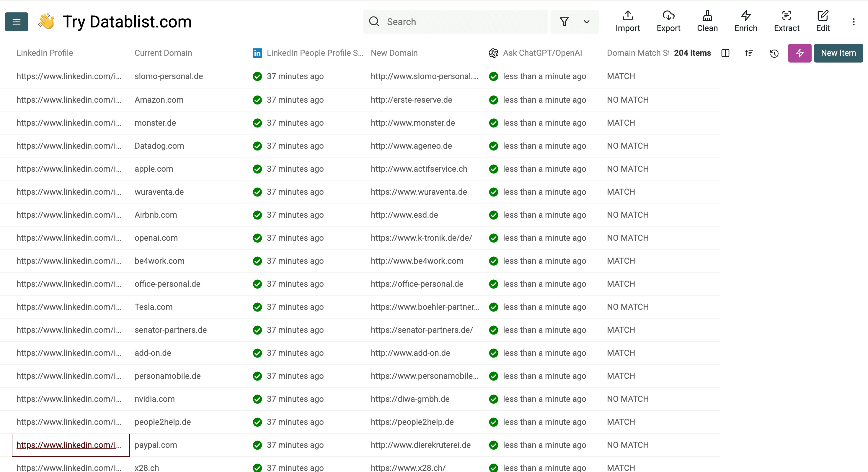
Task: Open the Enrich lightning tool
Action: (x=746, y=21)
